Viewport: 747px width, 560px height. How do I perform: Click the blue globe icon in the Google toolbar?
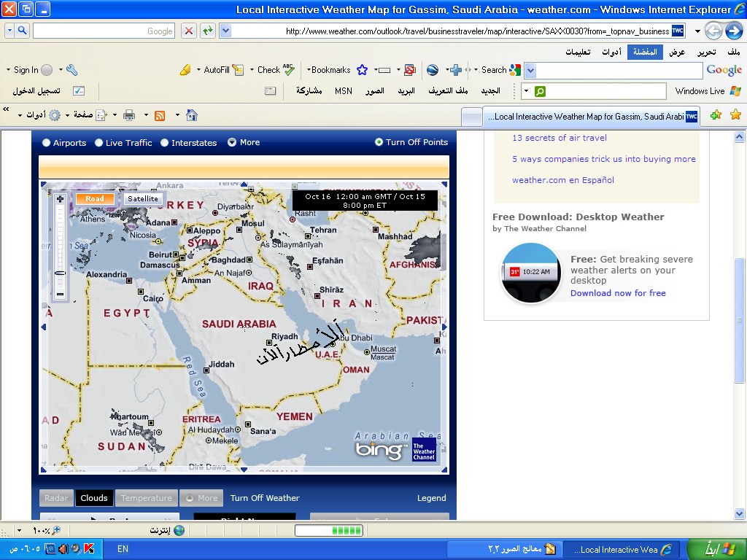click(x=433, y=70)
